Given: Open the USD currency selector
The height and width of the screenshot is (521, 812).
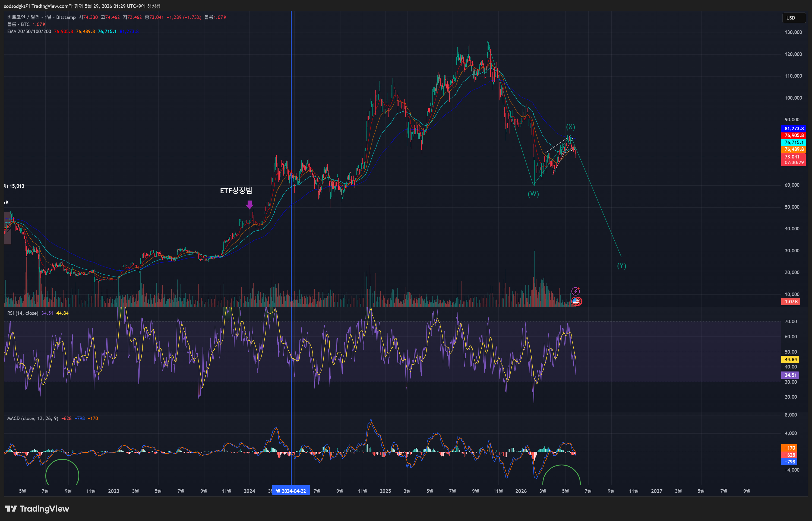Looking at the screenshot, I should click(x=794, y=18).
